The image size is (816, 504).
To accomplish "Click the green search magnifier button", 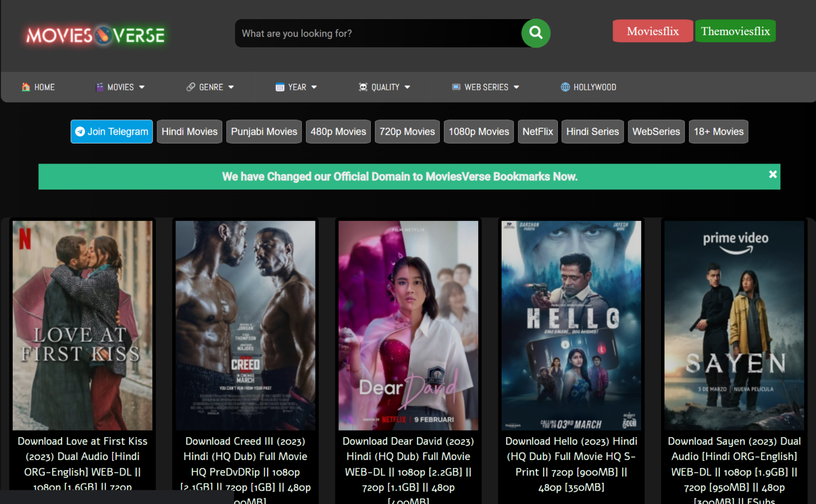I will 535,33.
